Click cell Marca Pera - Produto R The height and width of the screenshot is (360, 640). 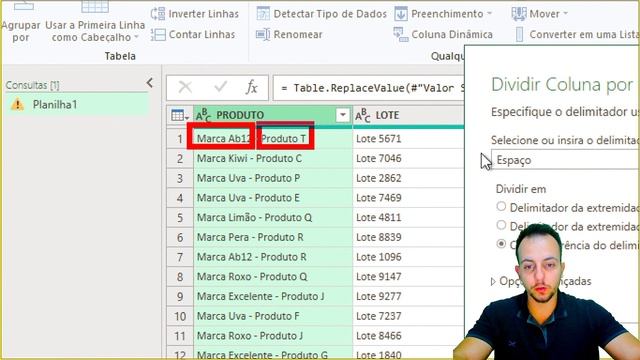point(273,237)
